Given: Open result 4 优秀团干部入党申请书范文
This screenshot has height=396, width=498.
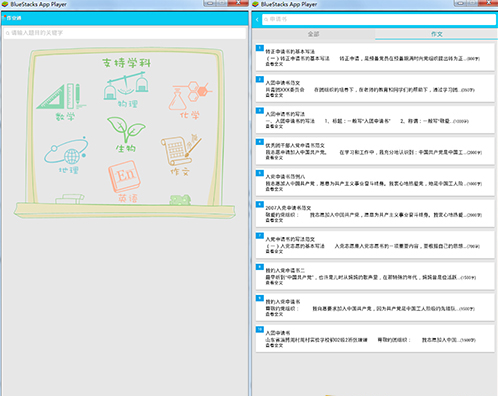Looking at the screenshot, I should 375,151.
